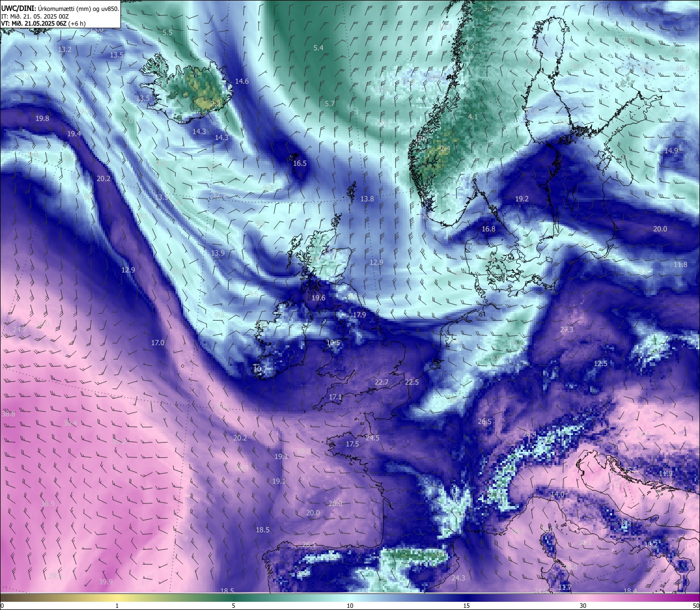Click the 5.7 value in the Norwegian Sea
Screen dimensions: 700x610
click(x=330, y=103)
